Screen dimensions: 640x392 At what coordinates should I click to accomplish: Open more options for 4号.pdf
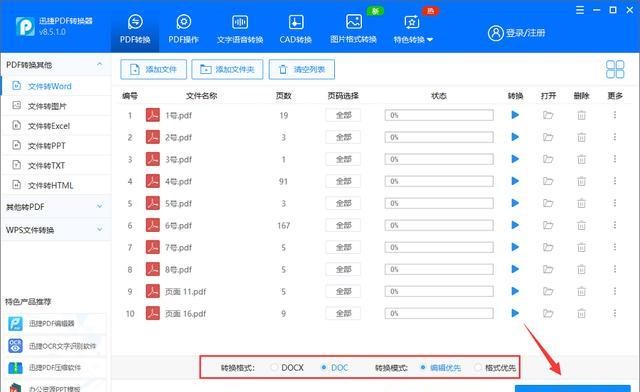coord(615,181)
